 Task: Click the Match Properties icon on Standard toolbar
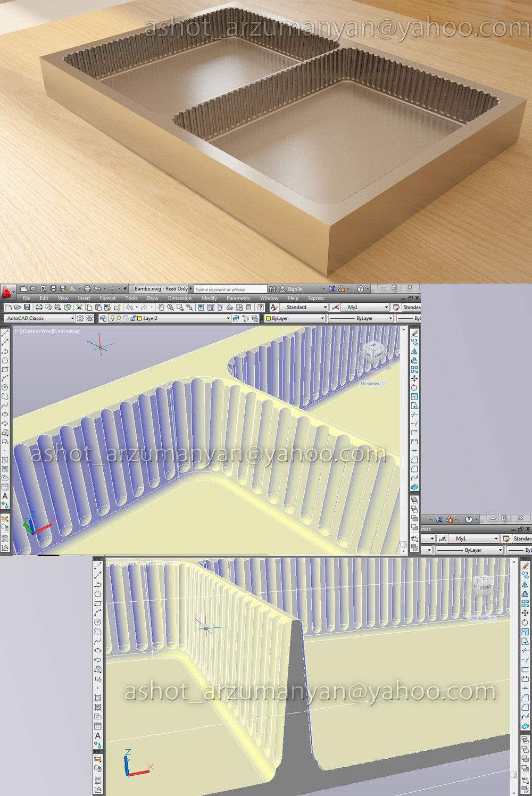(x=108, y=307)
